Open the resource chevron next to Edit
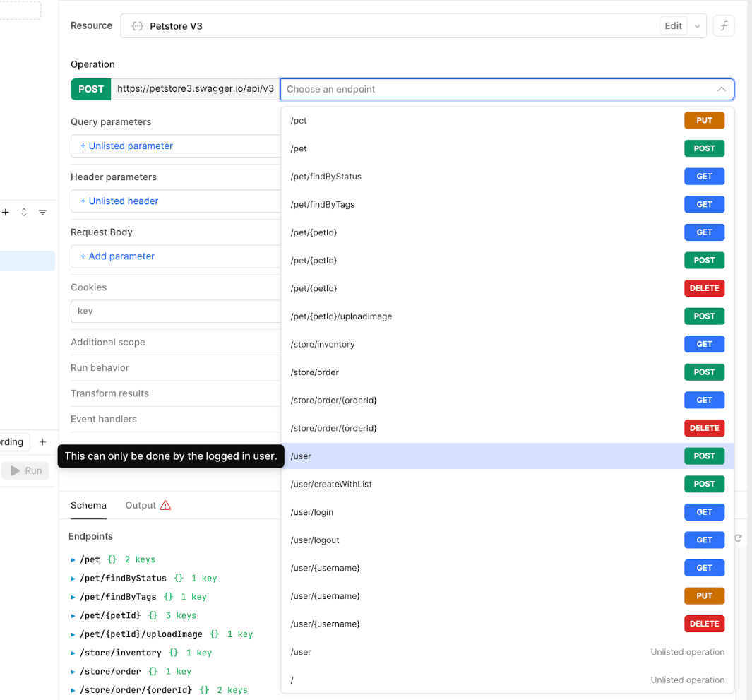This screenshot has width=752, height=700. point(697,26)
